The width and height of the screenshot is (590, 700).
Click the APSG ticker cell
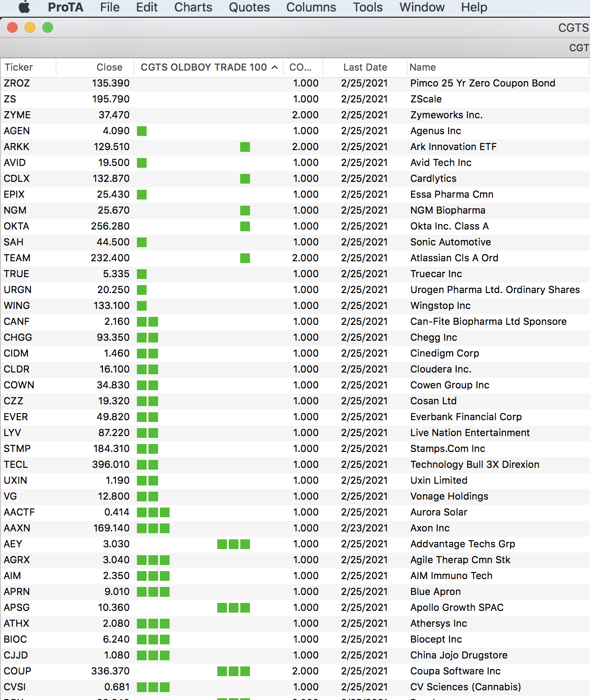point(17,607)
